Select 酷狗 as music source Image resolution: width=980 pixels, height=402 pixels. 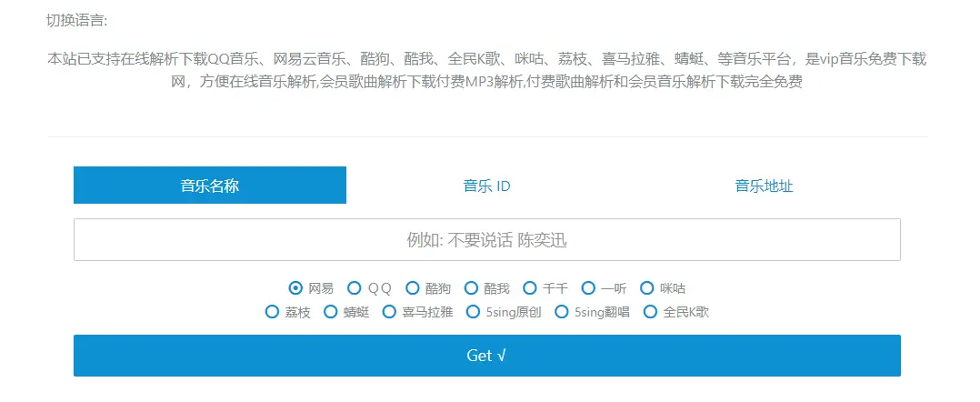pos(412,288)
